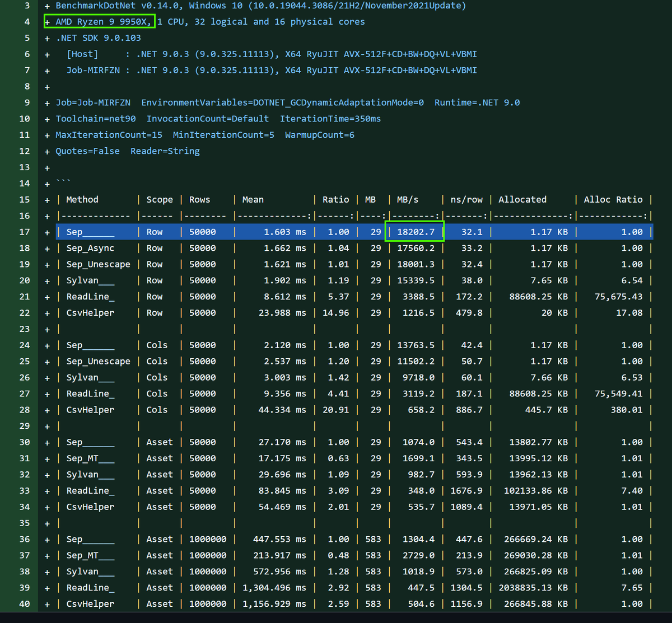
Task: Click the 'Mean' column header
Action: click(253, 199)
